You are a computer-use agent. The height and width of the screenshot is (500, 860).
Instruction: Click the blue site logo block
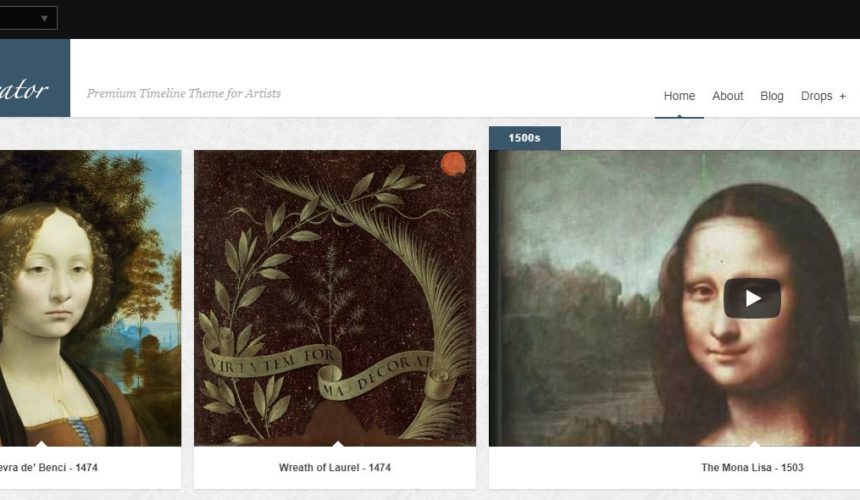[35, 78]
